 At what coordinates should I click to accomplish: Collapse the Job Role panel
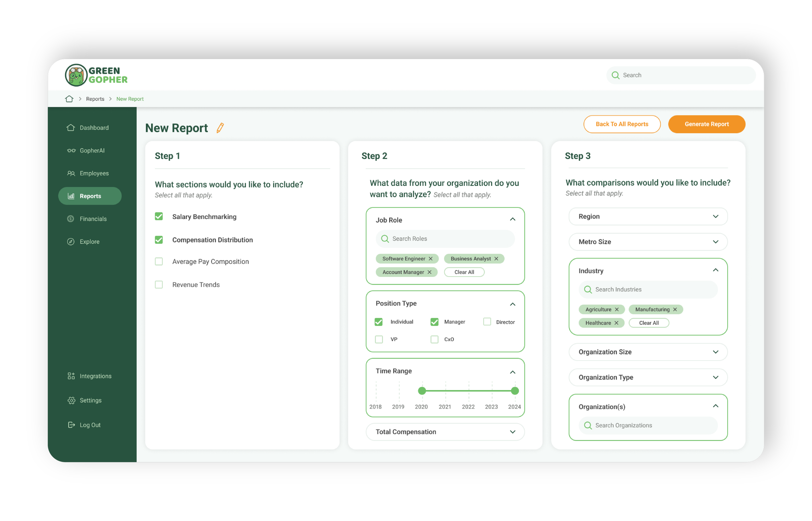click(x=513, y=220)
